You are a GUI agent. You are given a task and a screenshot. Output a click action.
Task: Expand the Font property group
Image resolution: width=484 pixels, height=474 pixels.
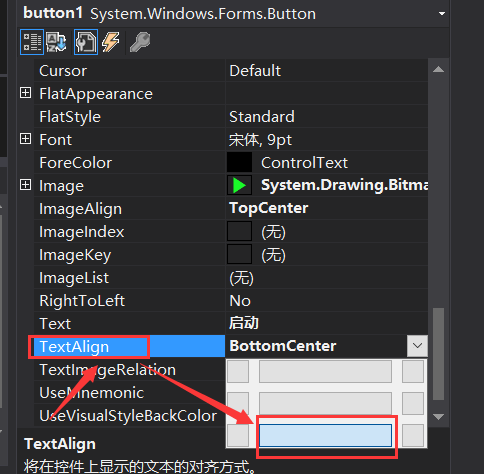point(26,139)
